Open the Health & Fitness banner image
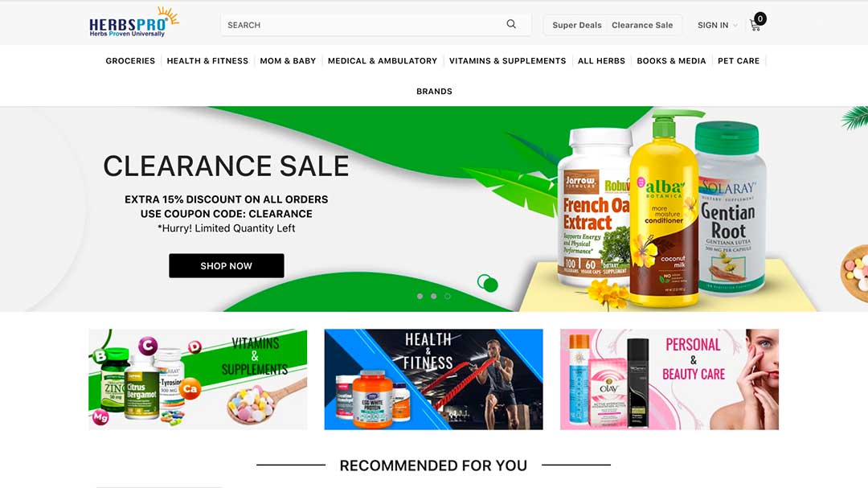 [433, 379]
